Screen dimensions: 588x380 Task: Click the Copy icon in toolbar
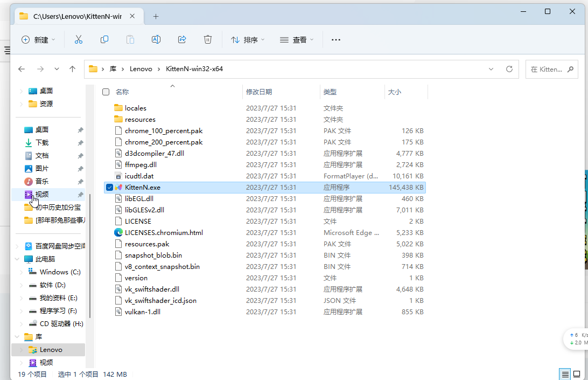click(x=104, y=39)
